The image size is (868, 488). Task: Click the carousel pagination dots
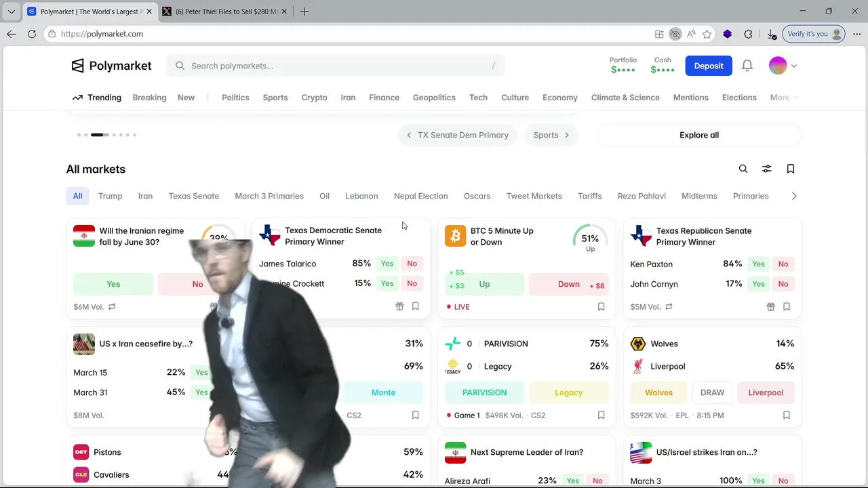[x=106, y=135]
